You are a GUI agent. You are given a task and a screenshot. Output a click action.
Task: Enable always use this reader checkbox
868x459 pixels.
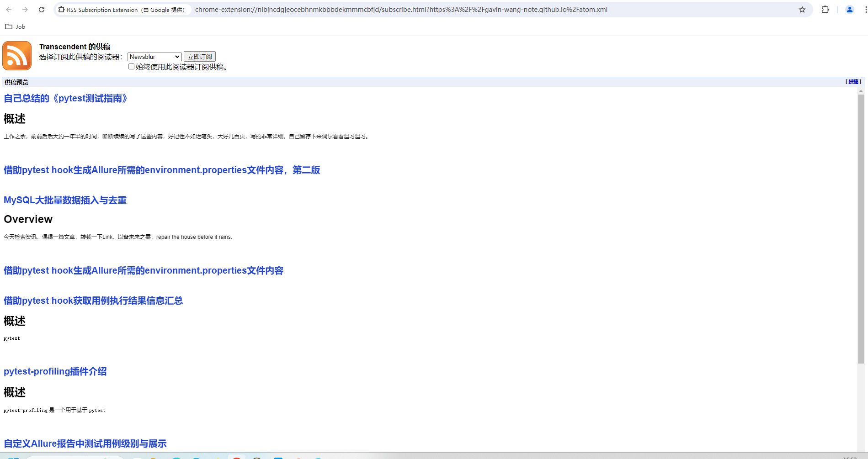click(x=132, y=67)
